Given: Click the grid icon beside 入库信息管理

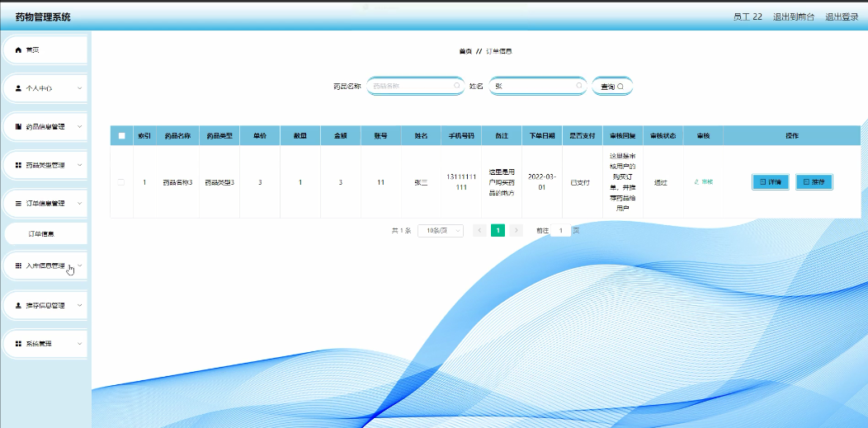Looking at the screenshot, I should coord(18,266).
